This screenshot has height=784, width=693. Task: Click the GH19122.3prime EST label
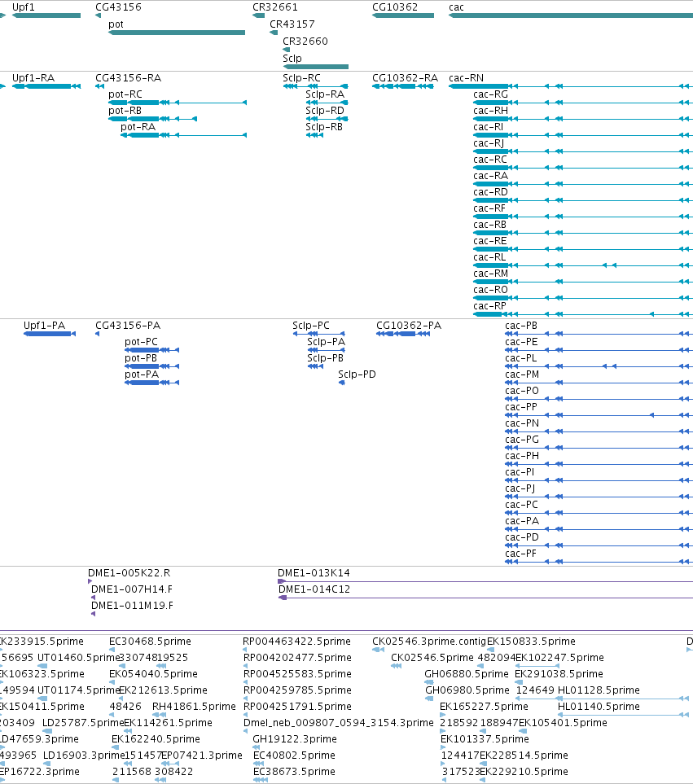pyautogui.click(x=295, y=738)
